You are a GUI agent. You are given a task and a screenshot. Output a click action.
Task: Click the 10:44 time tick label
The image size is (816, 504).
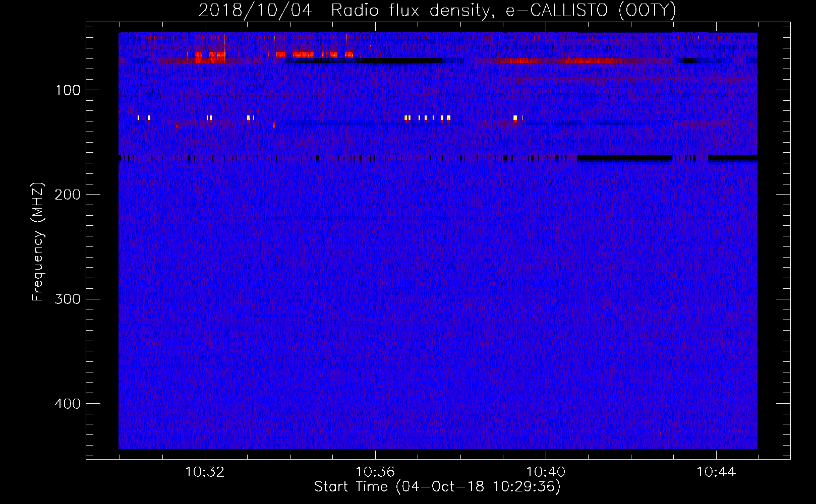(716, 472)
